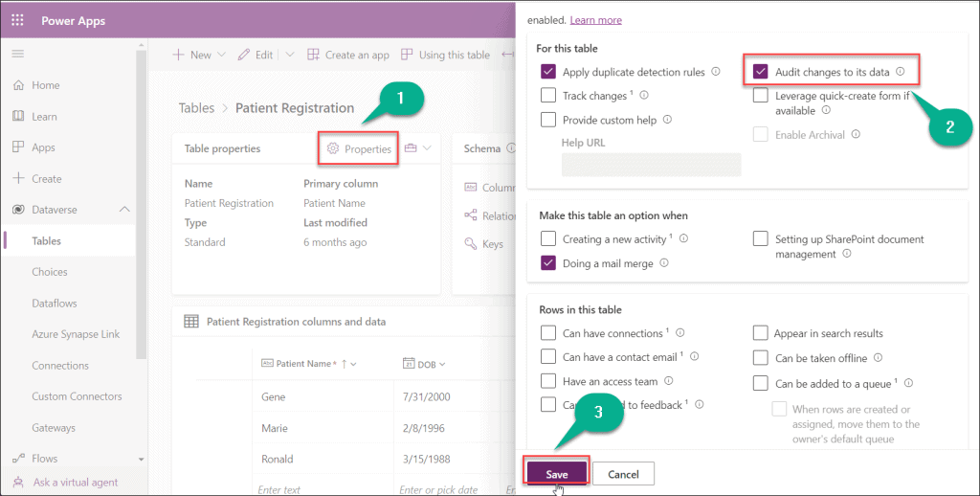The height and width of the screenshot is (496, 980).
Task: Click the Create an app icon
Action: (x=313, y=55)
